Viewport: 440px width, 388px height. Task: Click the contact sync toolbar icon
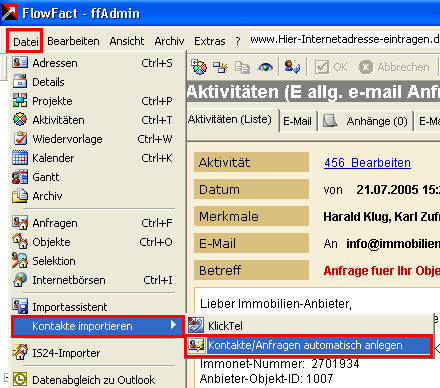(x=292, y=67)
